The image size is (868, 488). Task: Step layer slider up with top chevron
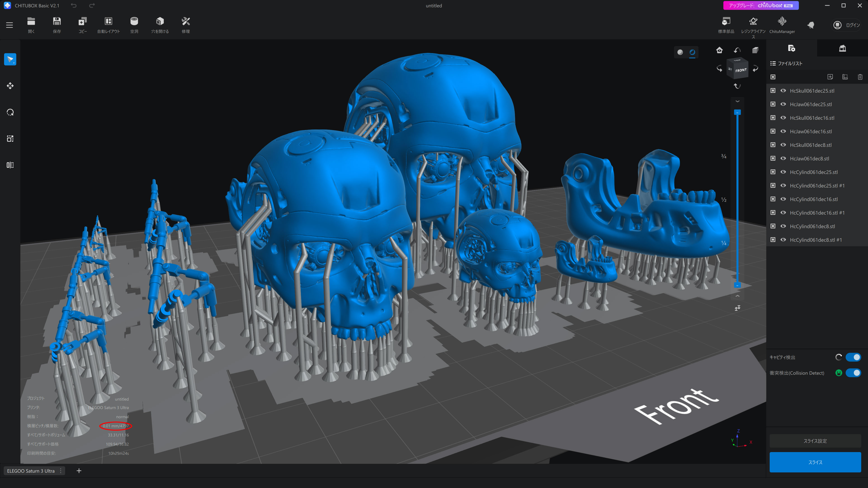coord(737,101)
